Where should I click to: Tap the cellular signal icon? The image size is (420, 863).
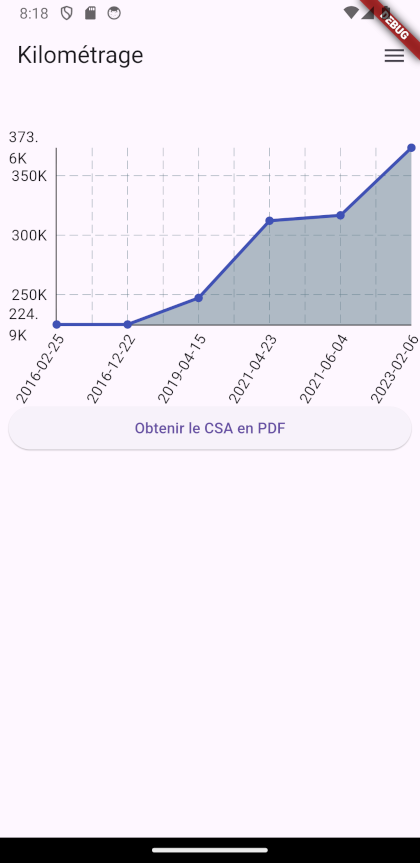pyautogui.click(x=367, y=13)
